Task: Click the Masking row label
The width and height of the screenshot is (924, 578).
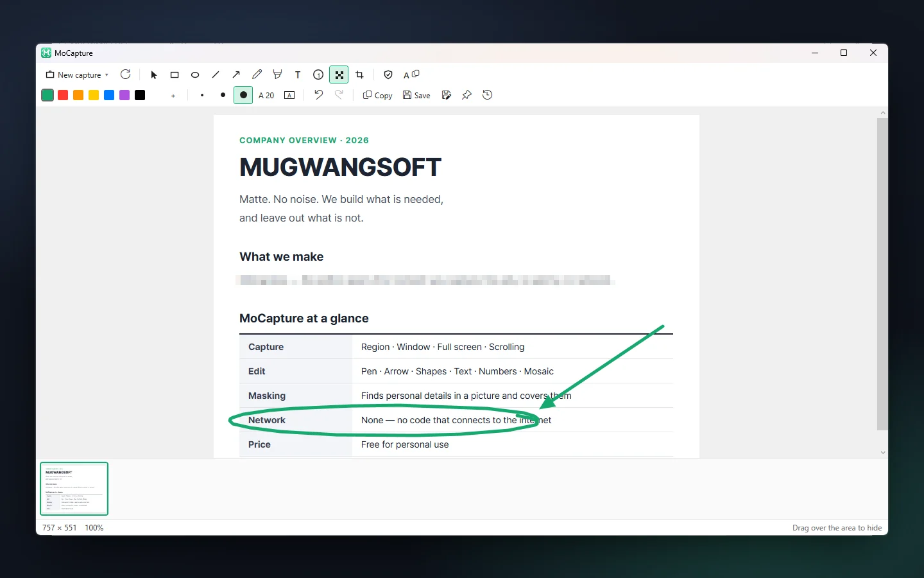Action: pyautogui.click(x=267, y=396)
